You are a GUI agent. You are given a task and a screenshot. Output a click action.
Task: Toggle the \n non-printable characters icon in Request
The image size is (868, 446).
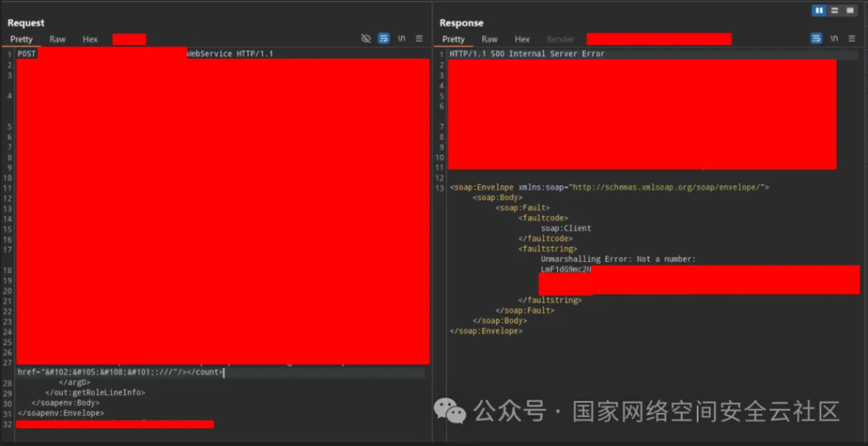click(402, 39)
